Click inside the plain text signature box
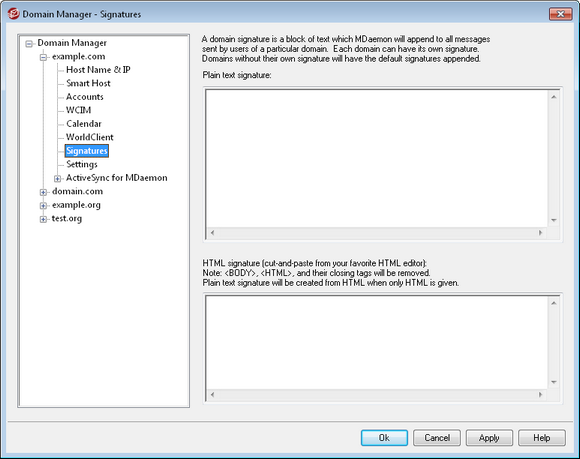 click(x=377, y=158)
